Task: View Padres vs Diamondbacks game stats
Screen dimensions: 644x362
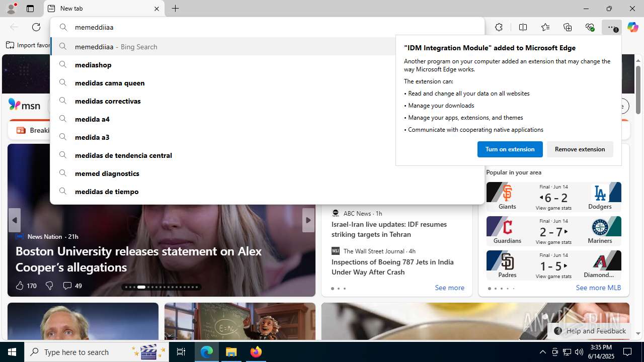Action: coord(553,276)
